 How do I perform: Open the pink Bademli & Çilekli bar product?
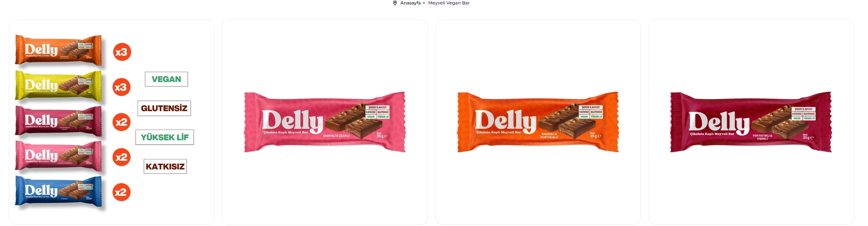pyautogui.click(x=325, y=122)
